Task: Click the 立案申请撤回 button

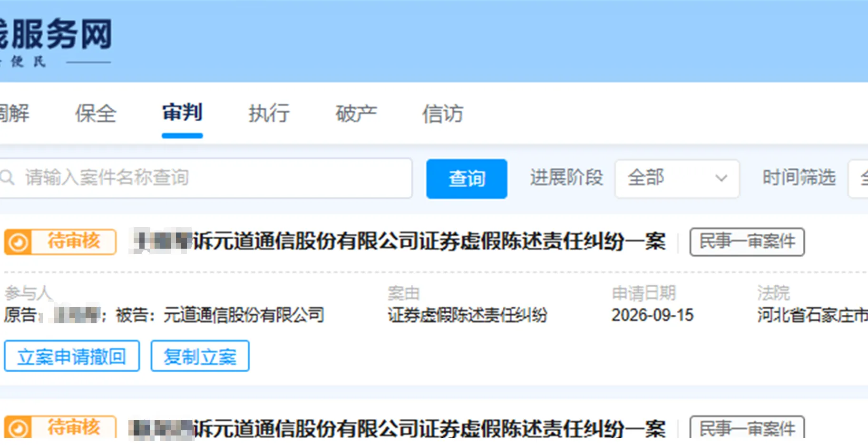Action: [x=72, y=356]
